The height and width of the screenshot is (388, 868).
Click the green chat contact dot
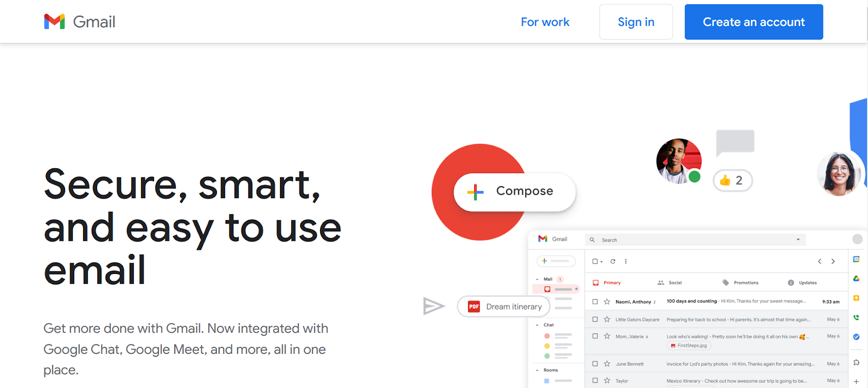click(547, 356)
